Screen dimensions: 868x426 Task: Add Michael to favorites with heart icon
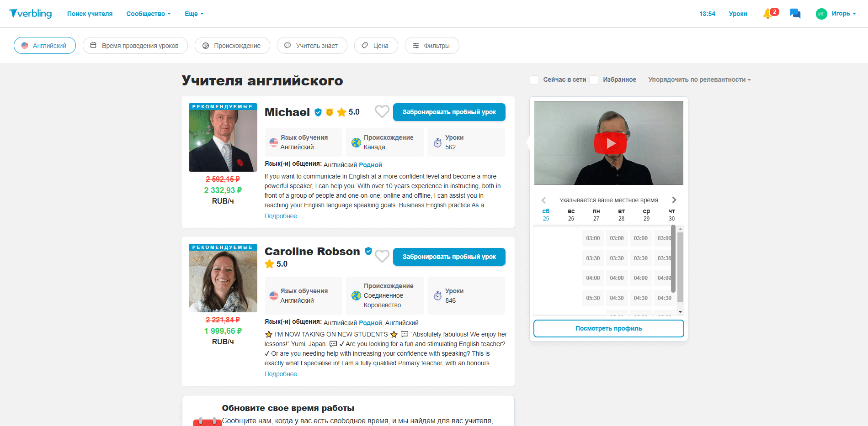[382, 111]
